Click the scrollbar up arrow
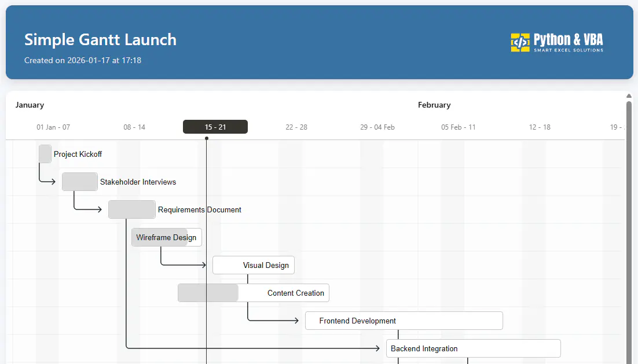 coord(629,96)
